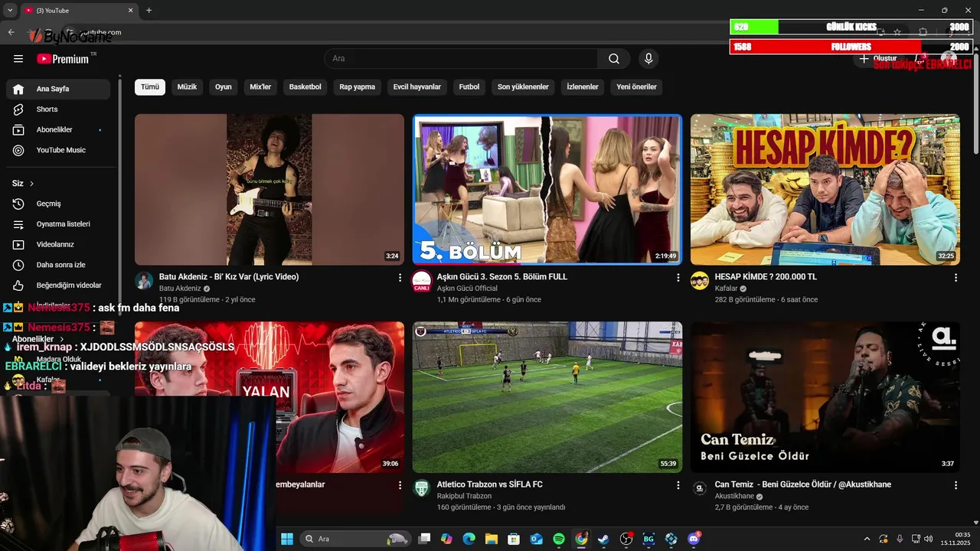Open OBS Studio from the taskbar
980x551 pixels.
626,539
